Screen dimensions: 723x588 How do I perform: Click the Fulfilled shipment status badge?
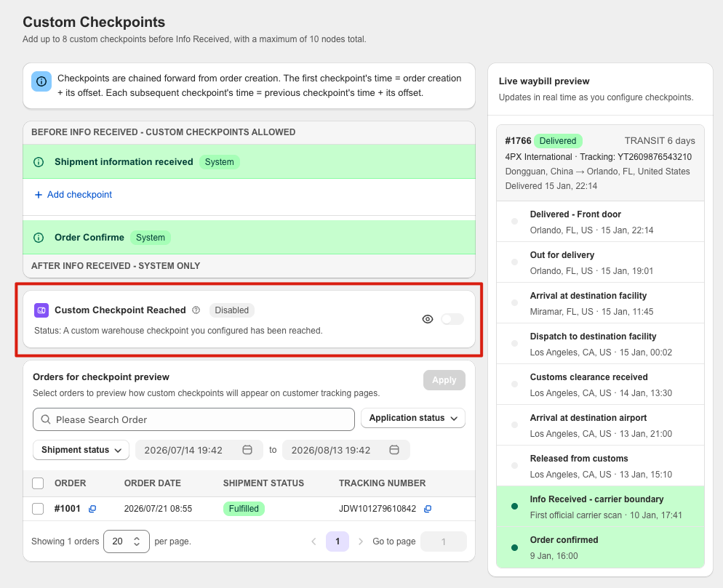pos(244,509)
